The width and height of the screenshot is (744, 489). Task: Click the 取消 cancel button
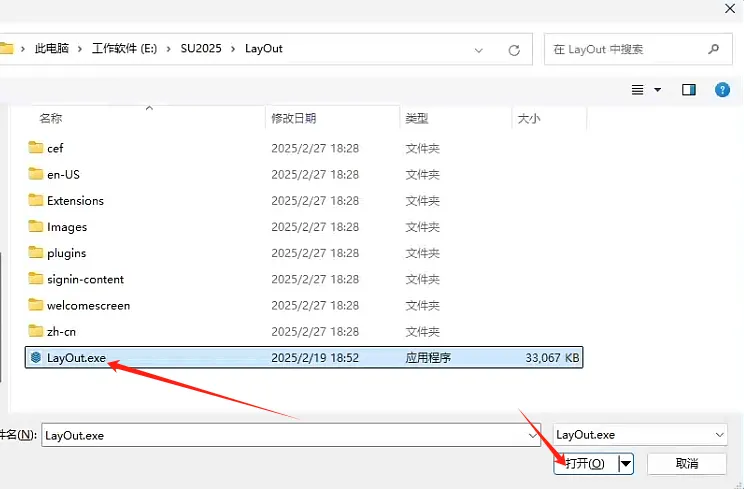pyautogui.click(x=687, y=463)
